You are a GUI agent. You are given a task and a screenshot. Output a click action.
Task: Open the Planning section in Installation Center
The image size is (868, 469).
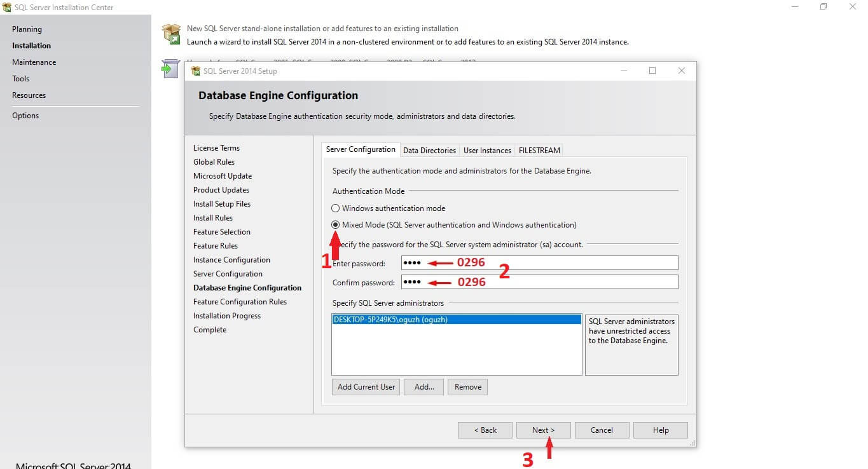27,29
